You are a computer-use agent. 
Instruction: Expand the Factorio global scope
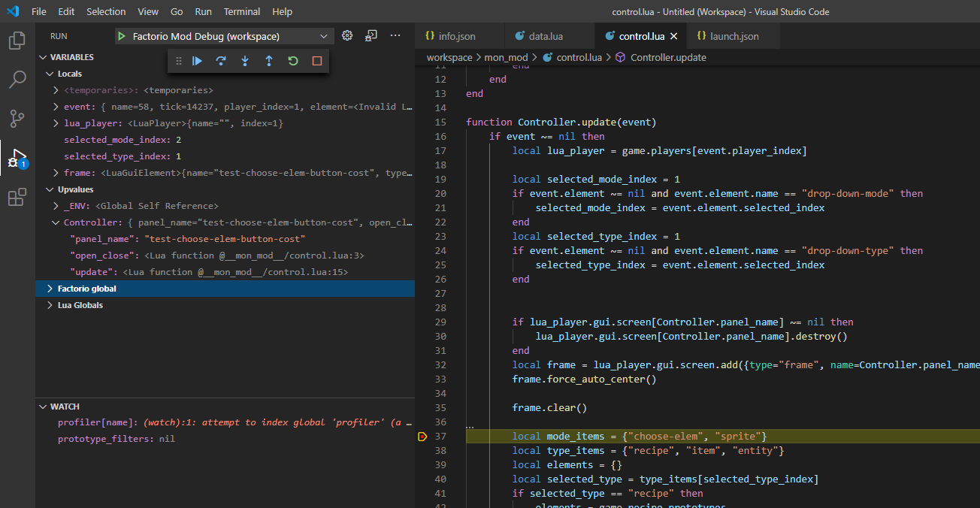coord(50,289)
